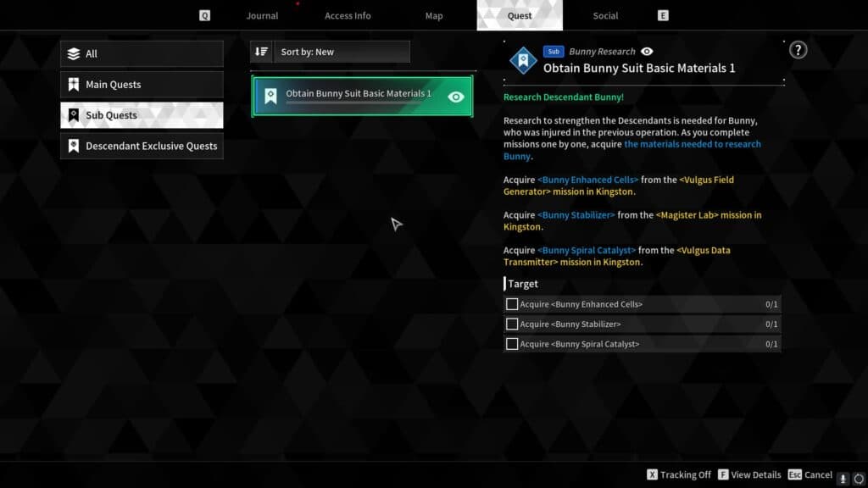The height and width of the screenshot is (488, 868).
Task: Switch to the Journal tab
Action: tap(262, 15)
